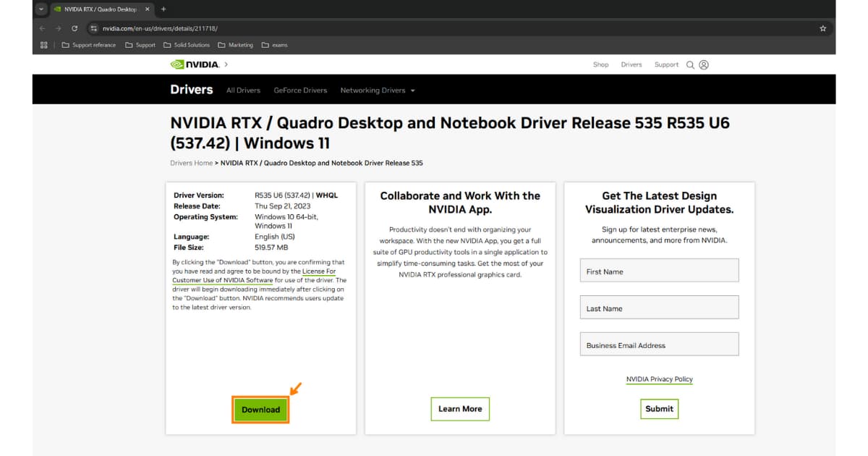Click the NVIDIA logo in the header

pos(195,64)
